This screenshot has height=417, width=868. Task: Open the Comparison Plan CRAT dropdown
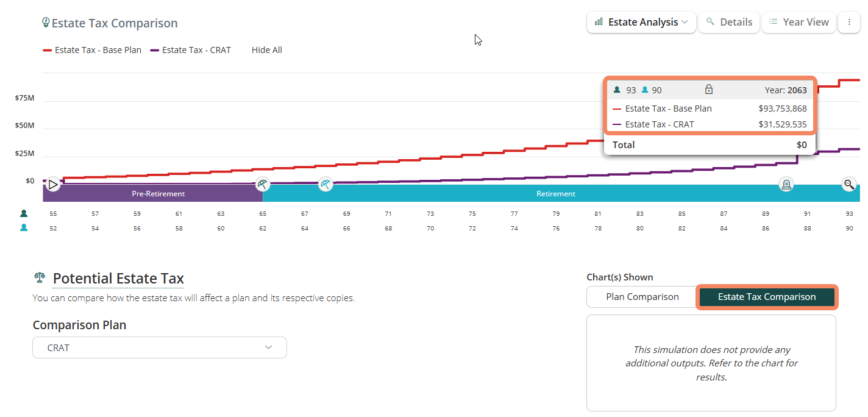click(159, 347)
